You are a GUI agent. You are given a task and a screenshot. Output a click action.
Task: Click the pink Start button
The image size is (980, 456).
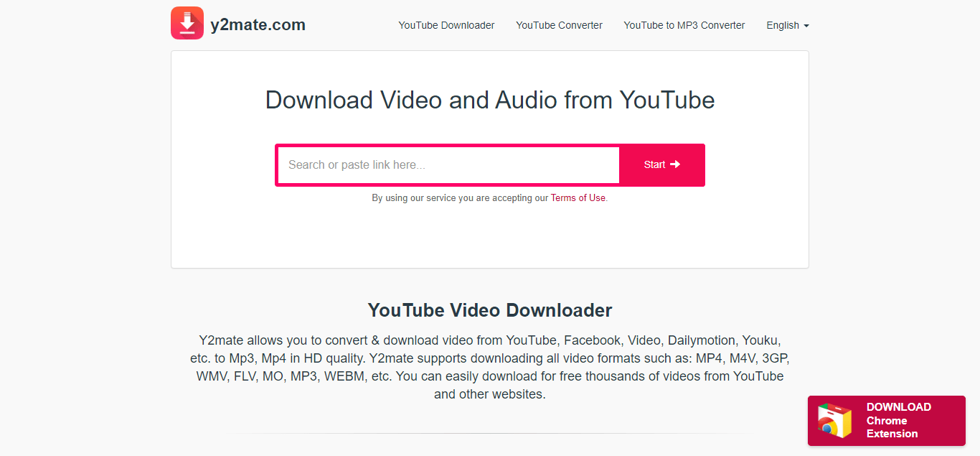(x=661, y=165)
